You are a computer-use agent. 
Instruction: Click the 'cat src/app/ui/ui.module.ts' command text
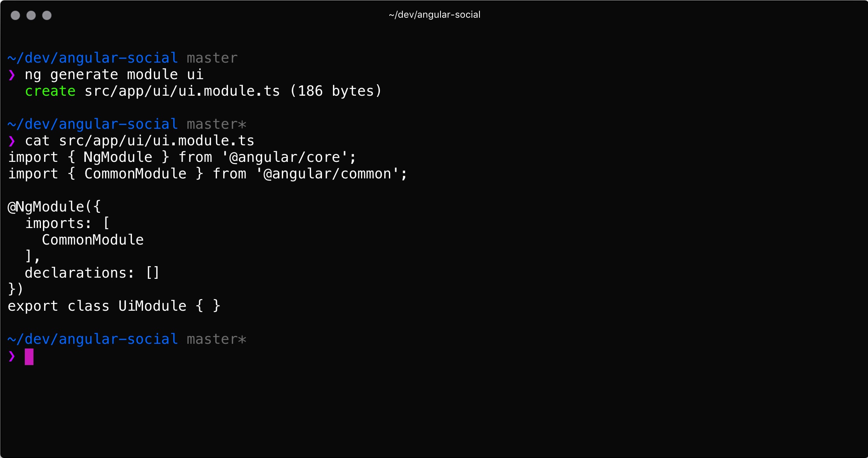pos(140,141)
